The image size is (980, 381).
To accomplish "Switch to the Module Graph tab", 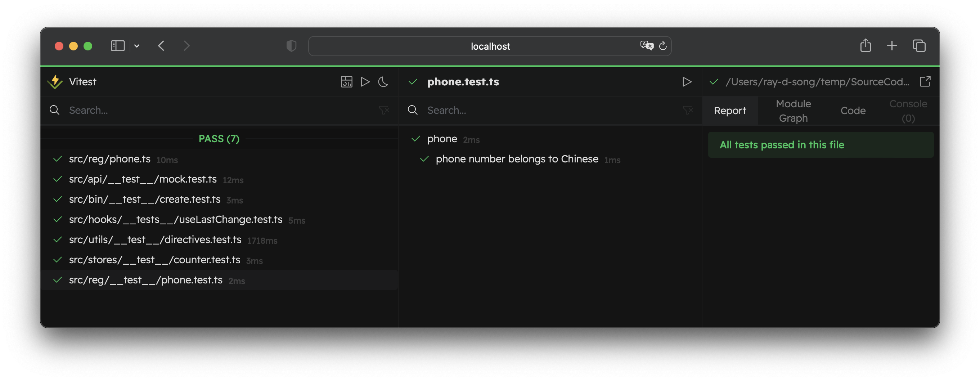I will (x=793, y=111).
